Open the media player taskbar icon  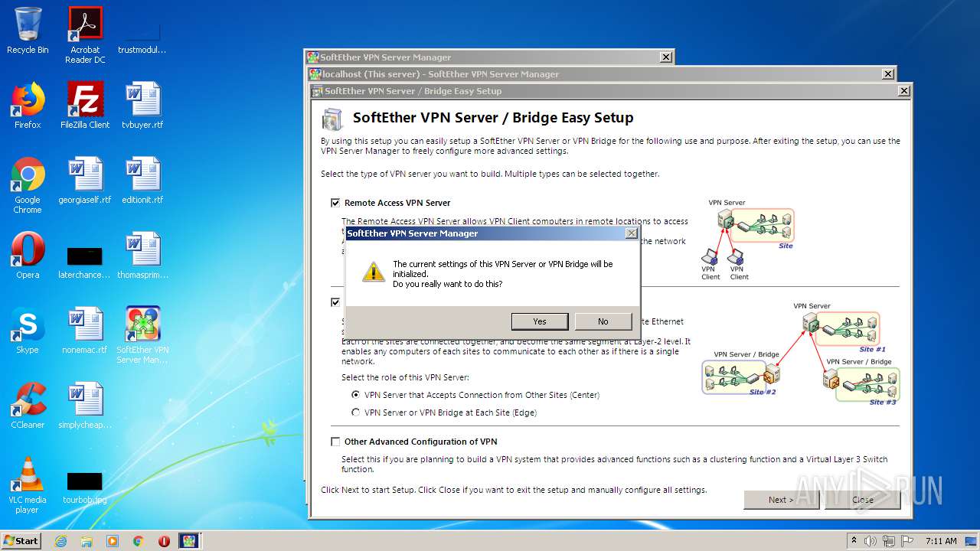click(113, 541)
